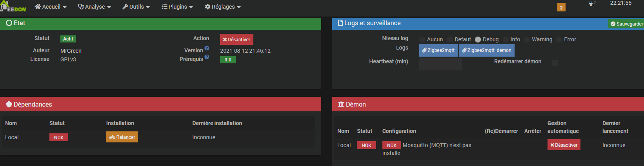The image size is (644, 166).
Task: Open the Analyse menu
Action: 95,7
